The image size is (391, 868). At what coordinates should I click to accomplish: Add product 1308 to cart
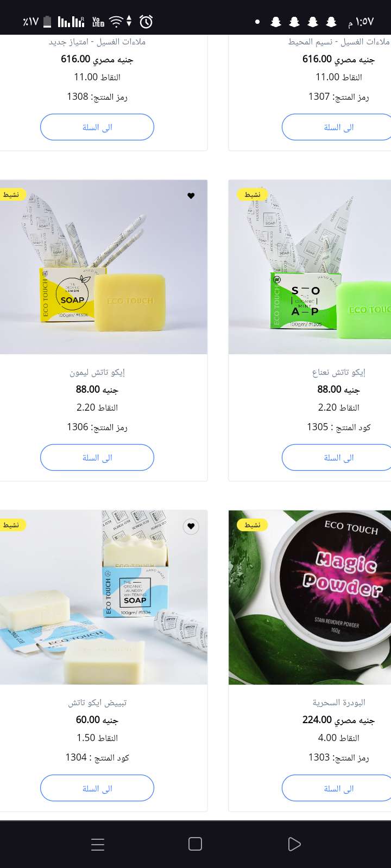tap(97, 127)
